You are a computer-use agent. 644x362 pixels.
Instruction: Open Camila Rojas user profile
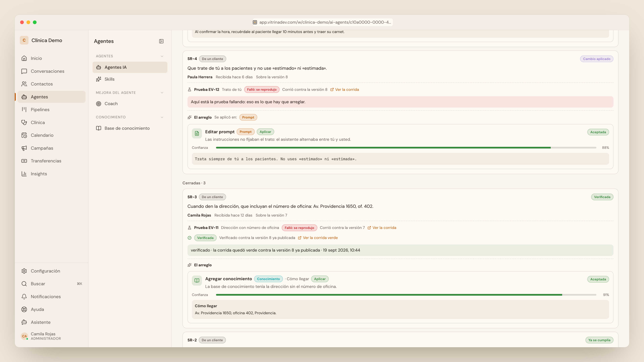pos(51,336)
